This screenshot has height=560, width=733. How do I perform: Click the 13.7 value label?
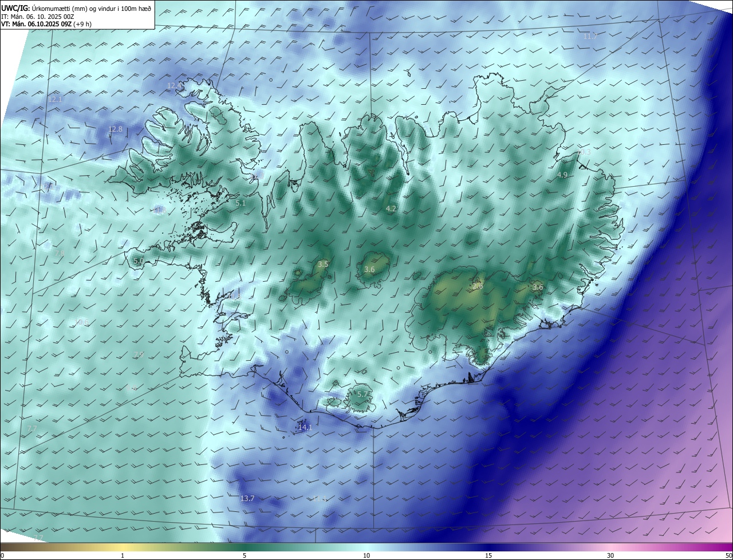(x=247, y=499)
